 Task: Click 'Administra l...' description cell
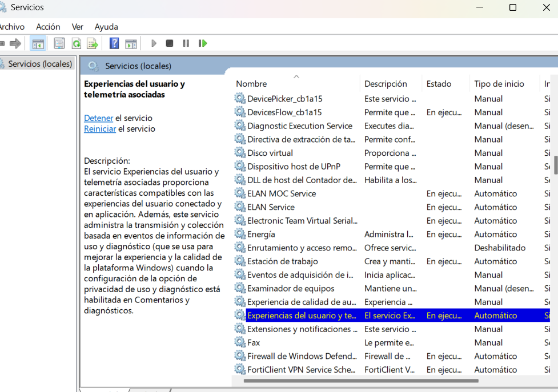click(x=388, y=234)
